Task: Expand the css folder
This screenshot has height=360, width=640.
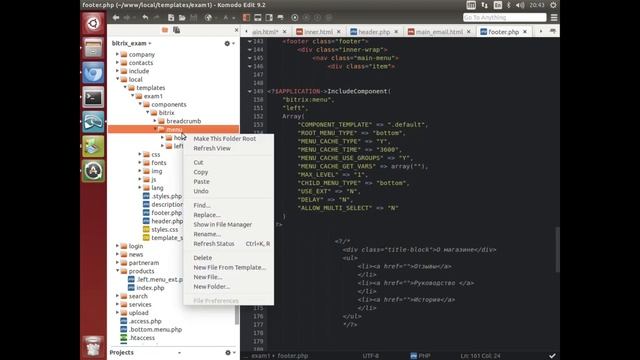Action: 140,154
